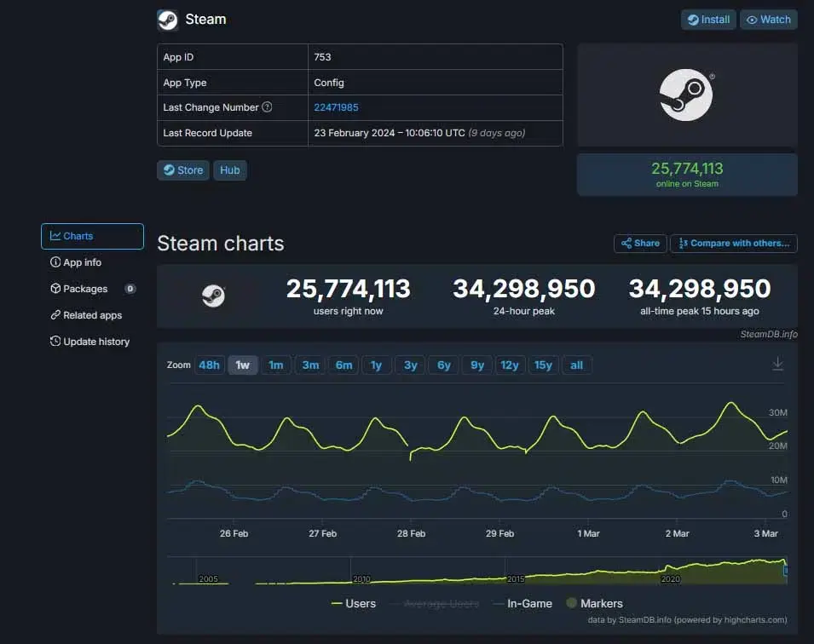Toggle the In-Game series in legend

pos(522,603)
